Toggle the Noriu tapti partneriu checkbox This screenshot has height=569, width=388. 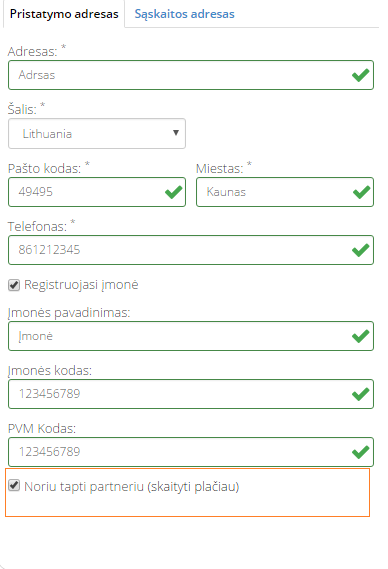click(x=14, y=486)
